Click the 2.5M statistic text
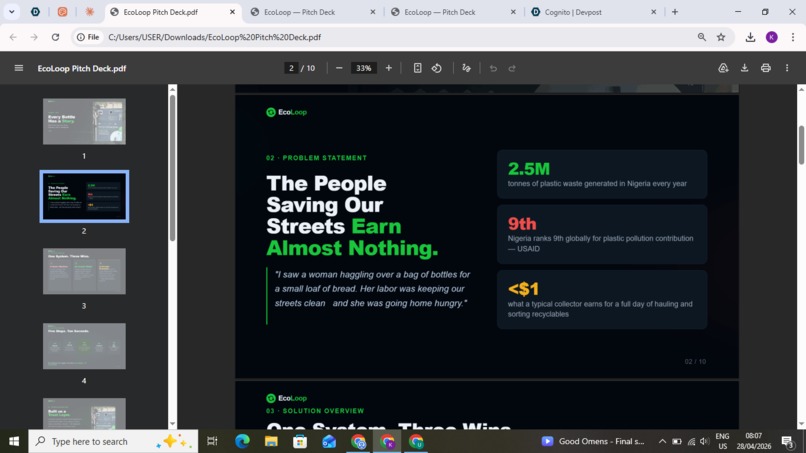Screen dimensions: 806x453 (529, 169)
